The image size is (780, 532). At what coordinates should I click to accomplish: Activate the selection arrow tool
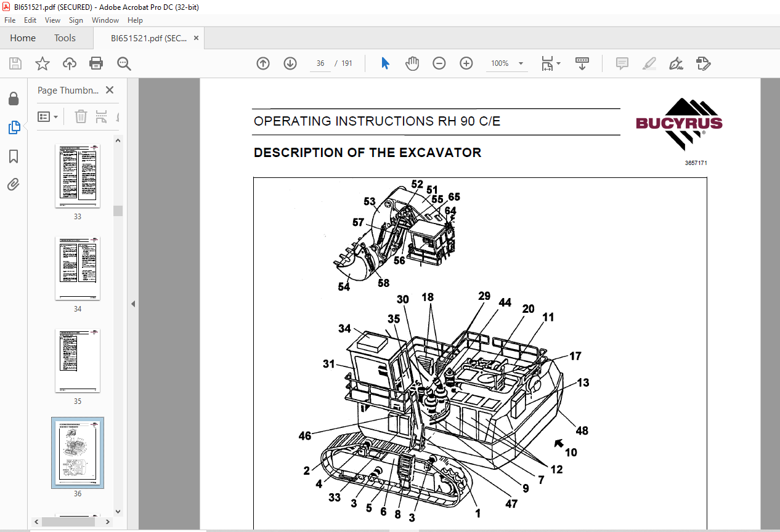386,63
